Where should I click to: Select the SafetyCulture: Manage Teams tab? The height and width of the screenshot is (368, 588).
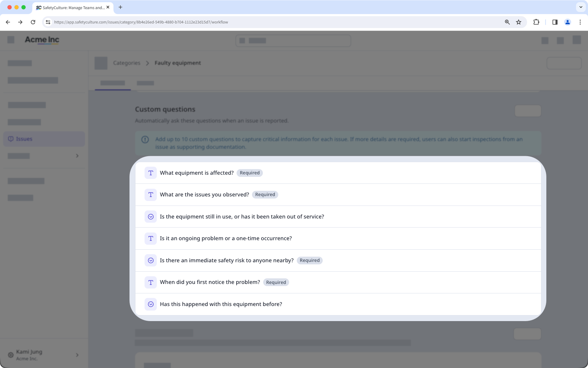point(73,7)
